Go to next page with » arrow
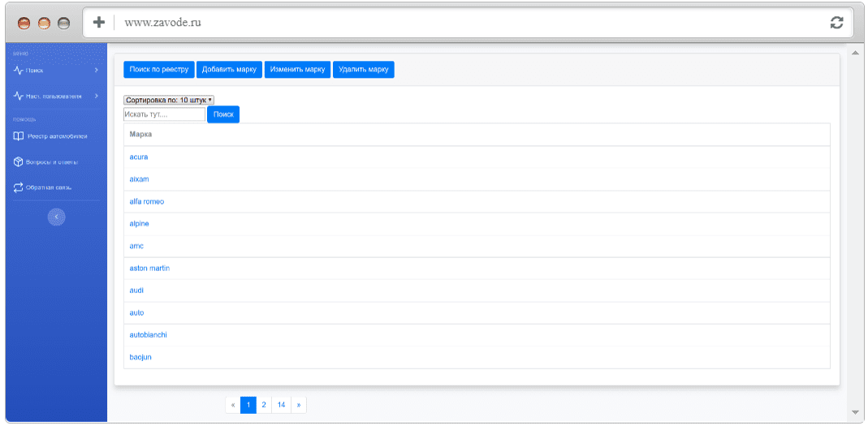The width and height of the screenshot is (868, 426). (x=298, y=405)
